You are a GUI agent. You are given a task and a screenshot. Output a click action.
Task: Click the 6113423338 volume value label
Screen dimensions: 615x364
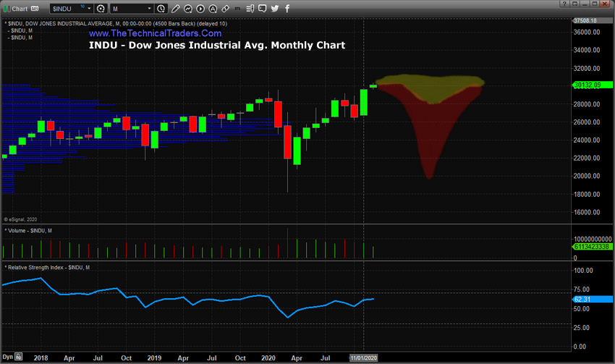[593, 246]
